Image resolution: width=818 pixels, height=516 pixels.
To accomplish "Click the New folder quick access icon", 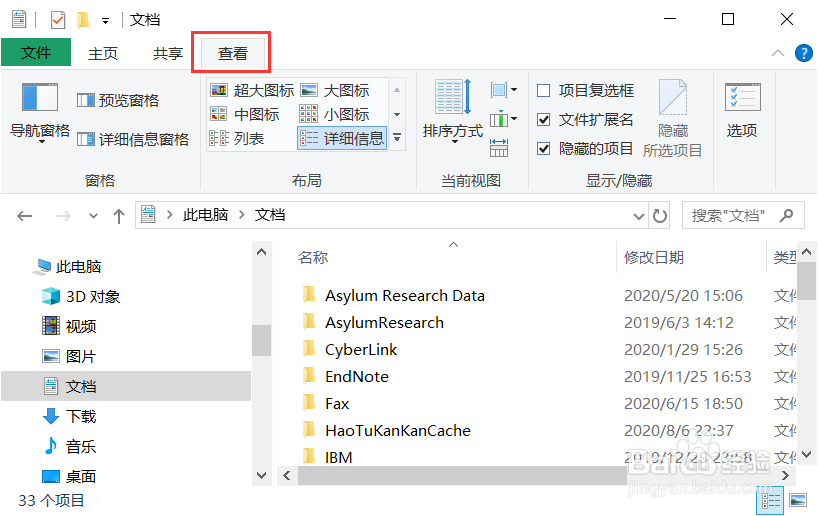I will click(83, 20).
